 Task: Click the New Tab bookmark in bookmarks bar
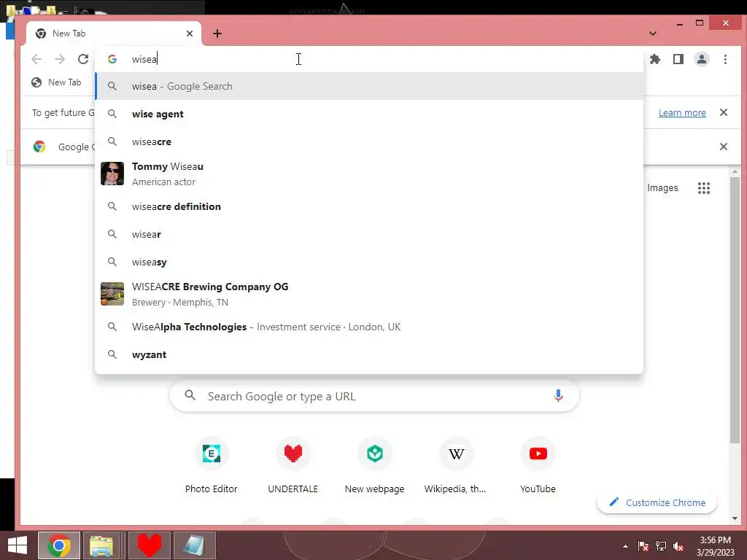(x=56, y=82)
